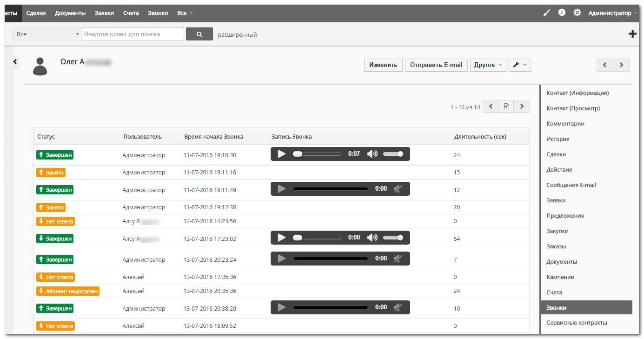
Task: Open settings gear icon in top bar
Action: [577, 13]
